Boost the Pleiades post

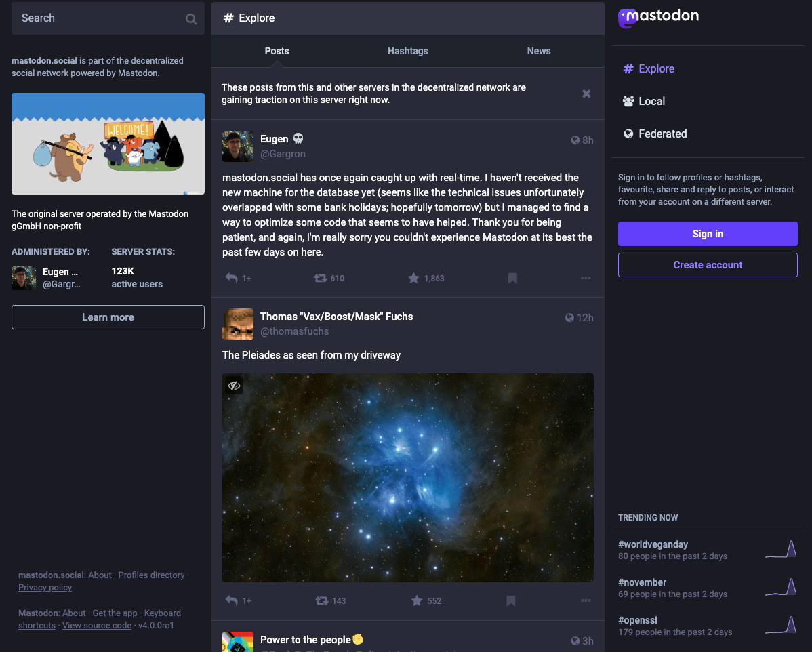point(322,600)
